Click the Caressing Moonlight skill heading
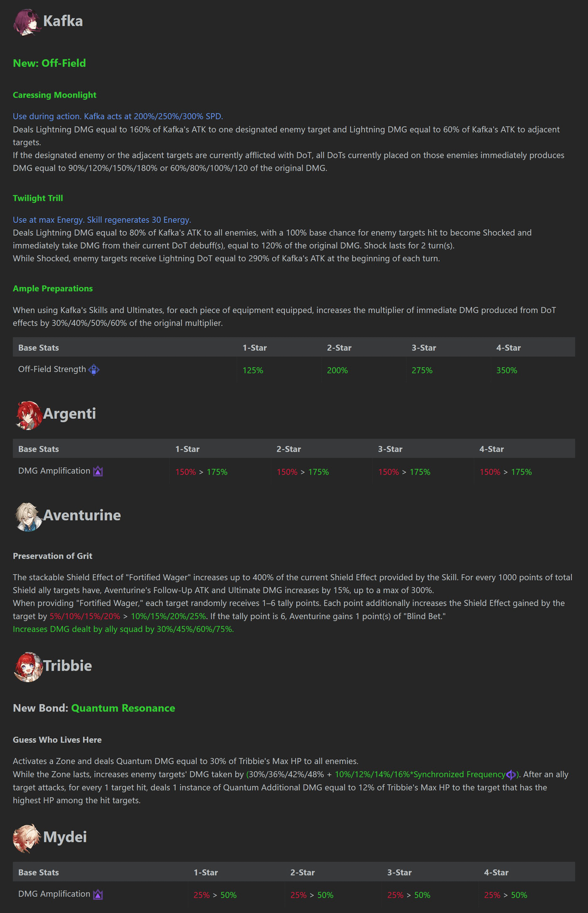The height and width of the screenshot is (913, 588). [54, 95]
